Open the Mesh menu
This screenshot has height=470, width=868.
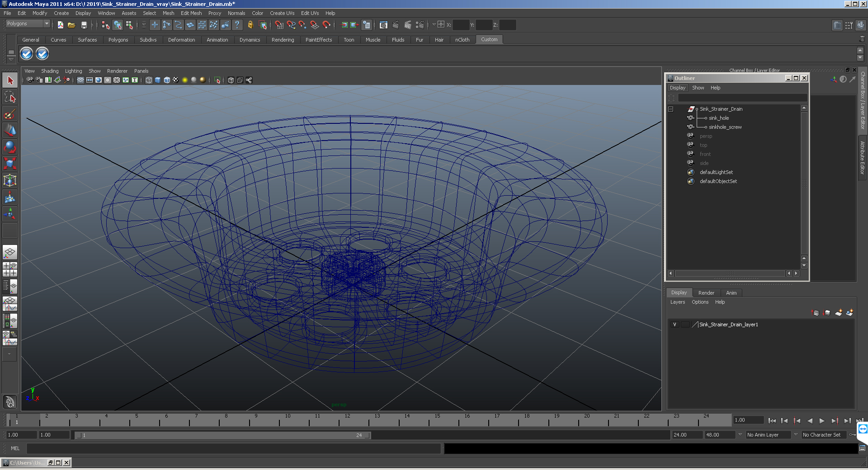(x=168, y=13)
